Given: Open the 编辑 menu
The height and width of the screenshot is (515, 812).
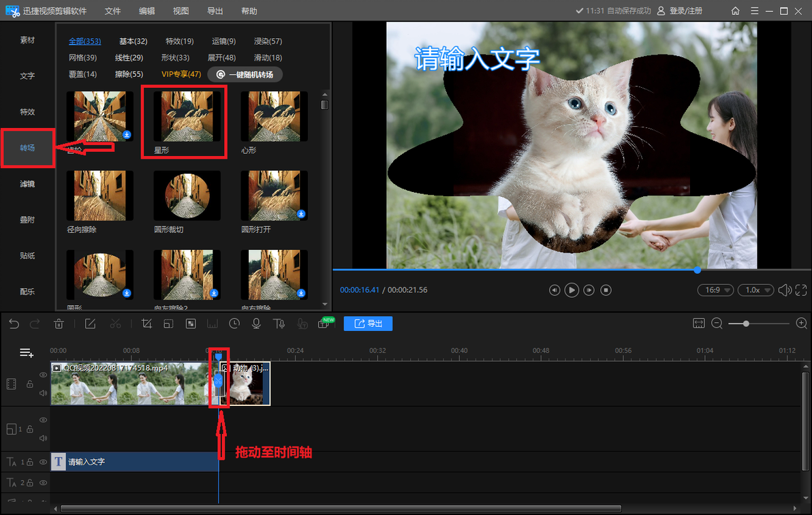Looking at the screenshot, I should coord(146,11).
